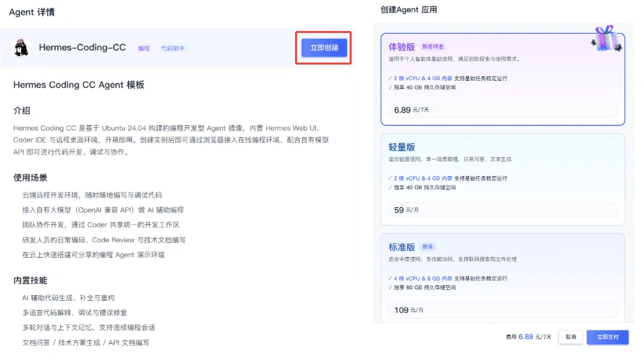Click the Code Review 与技术文档编写 line
Image resolution: width=644 pixels, height=362 pixels.
point(104,240)
